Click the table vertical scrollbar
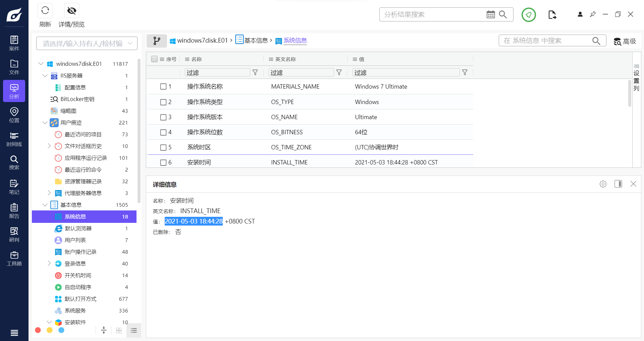 630,93
